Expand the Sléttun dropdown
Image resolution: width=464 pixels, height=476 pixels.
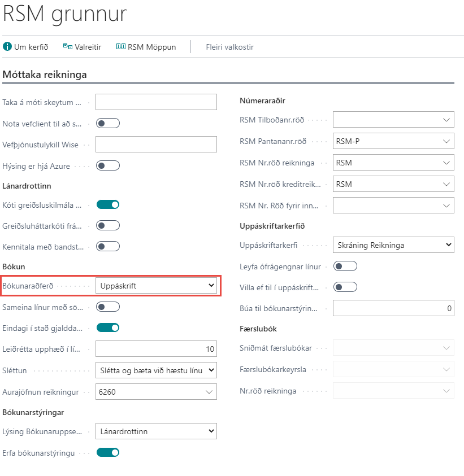(x=156, y=370)
